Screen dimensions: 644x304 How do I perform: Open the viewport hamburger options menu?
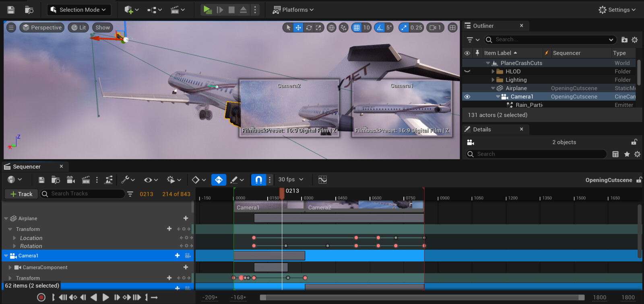pyautogui.click(x=11, y=27)
